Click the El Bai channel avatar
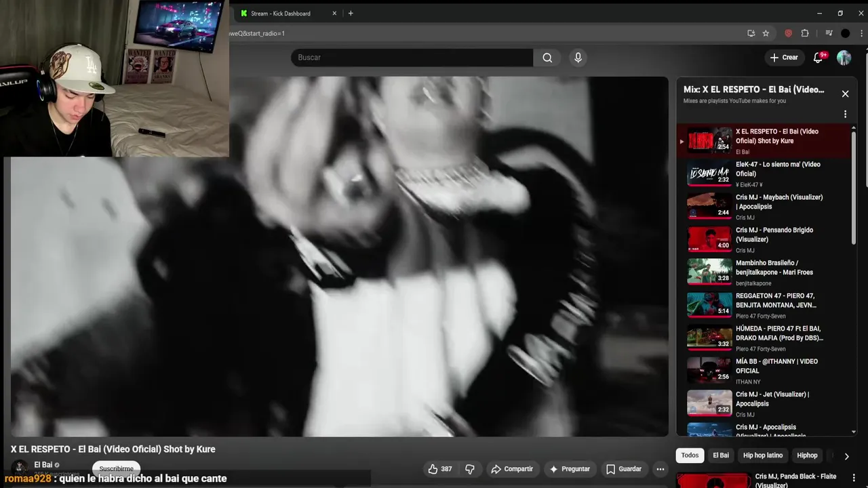Screen dimensions: 868x488 (x=20, y=468)
